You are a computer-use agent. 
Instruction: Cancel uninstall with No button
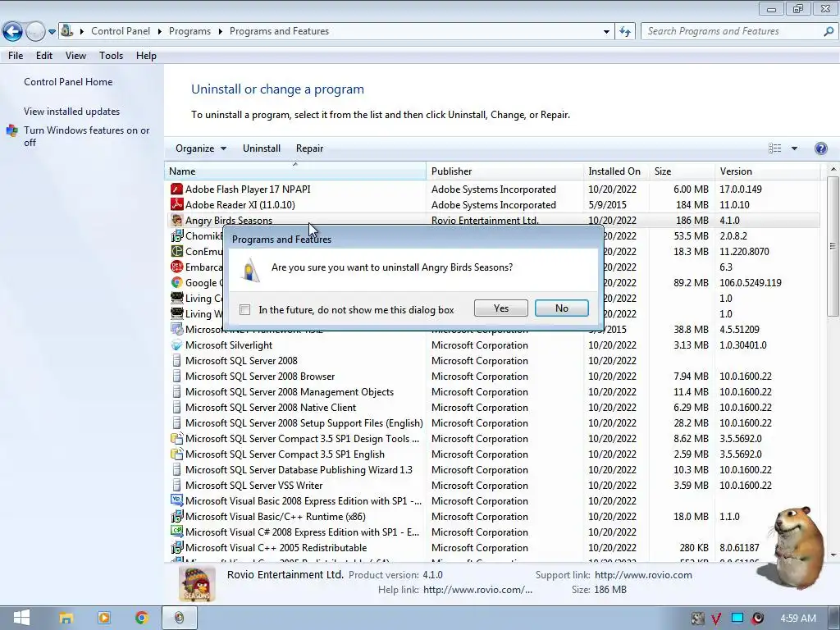click(x=561, y=308)
